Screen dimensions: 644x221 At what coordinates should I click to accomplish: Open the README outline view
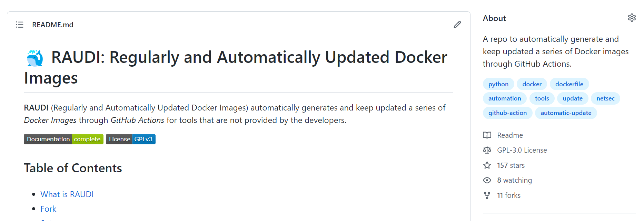click(20, 25)
